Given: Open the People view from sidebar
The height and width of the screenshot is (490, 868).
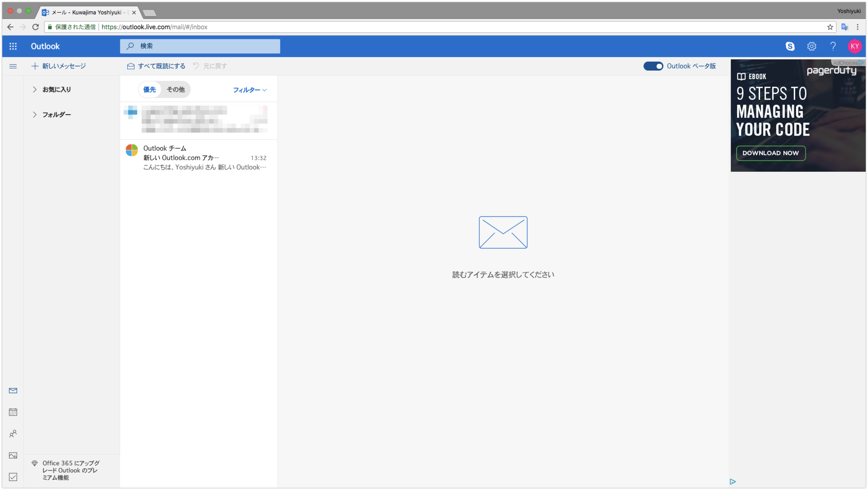Looking at the screenshot, I should [x=13, y=433].
